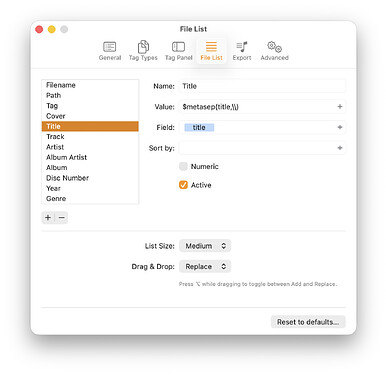Open placeholder menu for Sort by field
This screenshot has height=375, width=386.
click(x=340, y=148)
